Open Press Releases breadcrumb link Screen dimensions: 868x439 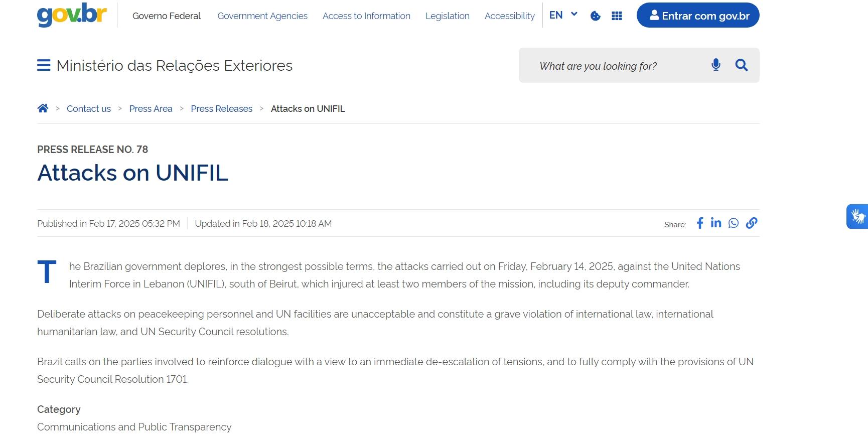(222, 109)
